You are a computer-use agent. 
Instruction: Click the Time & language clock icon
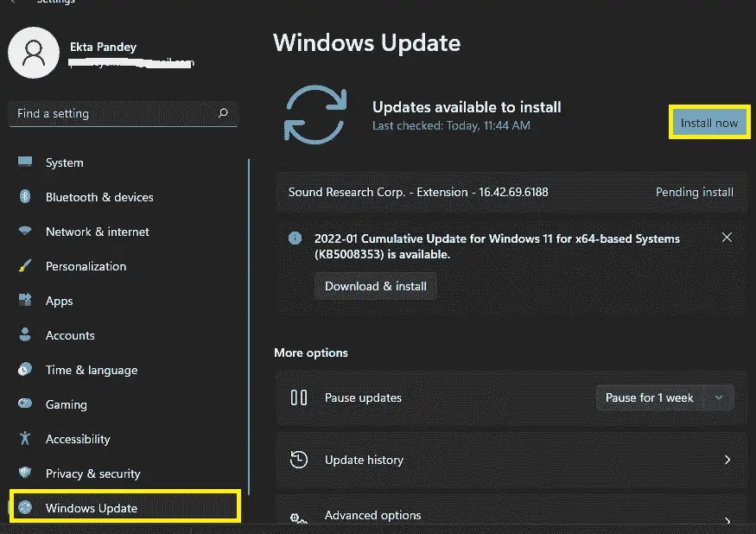click(25, 369)
